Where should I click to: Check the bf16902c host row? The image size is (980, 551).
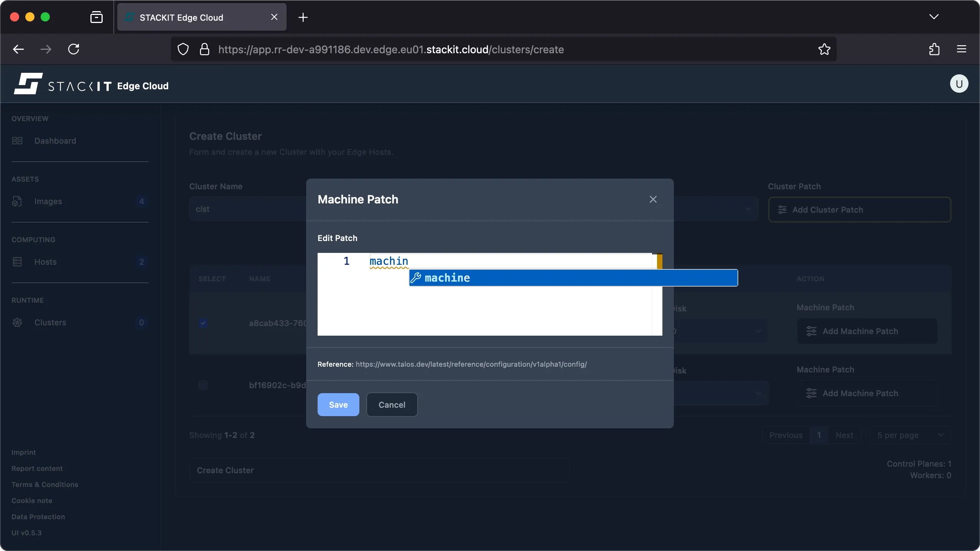[203, 385]
